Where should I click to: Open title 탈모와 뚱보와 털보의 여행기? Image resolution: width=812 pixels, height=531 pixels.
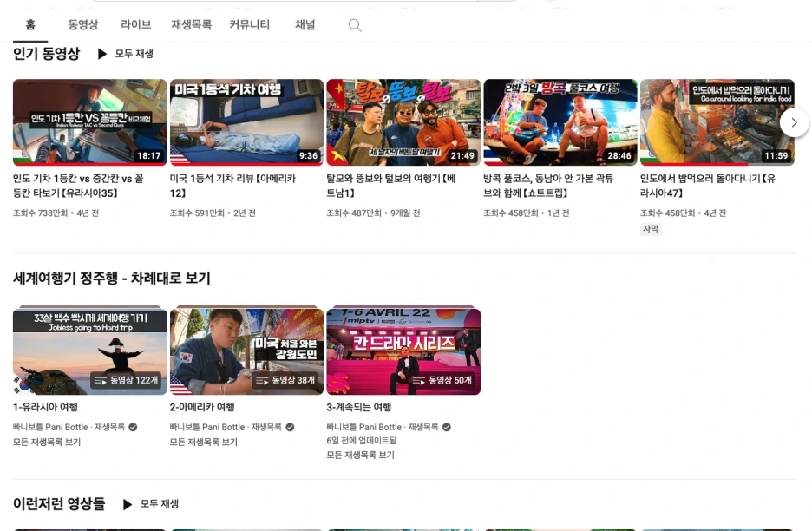[391, 186]
